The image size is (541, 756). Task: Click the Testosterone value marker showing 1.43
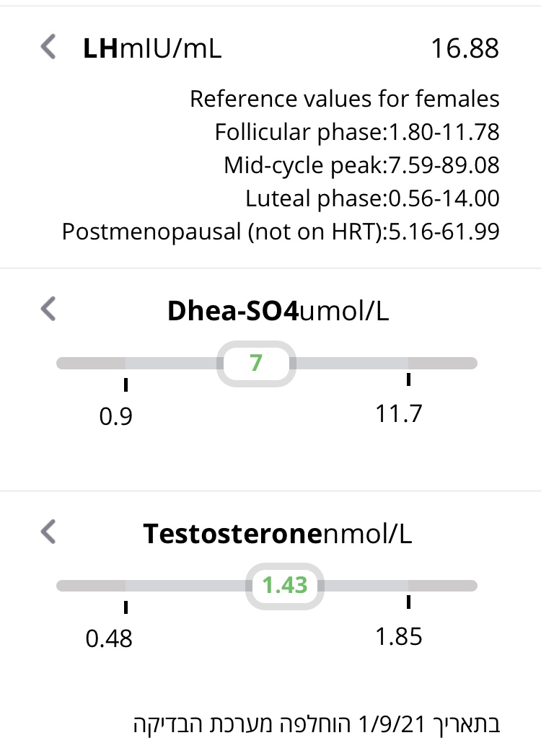[x=285, y=585]
